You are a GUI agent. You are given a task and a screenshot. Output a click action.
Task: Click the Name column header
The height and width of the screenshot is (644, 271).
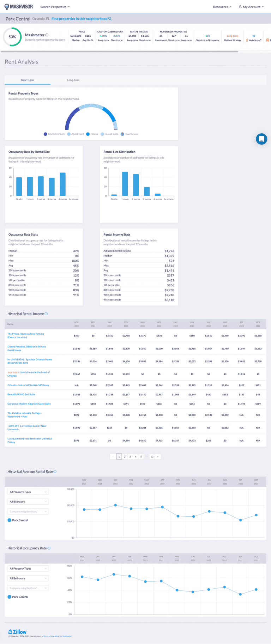point(10,324)
